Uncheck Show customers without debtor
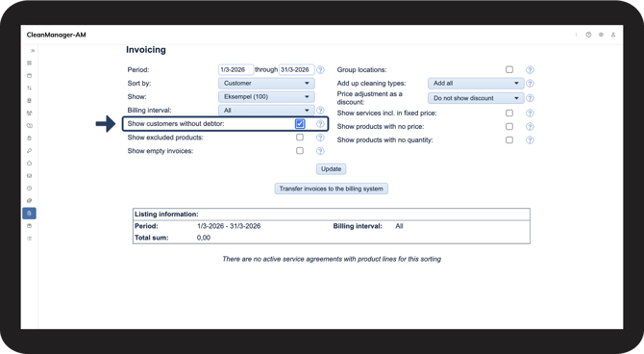Viewport: 644px width, 354px height. 300,124
